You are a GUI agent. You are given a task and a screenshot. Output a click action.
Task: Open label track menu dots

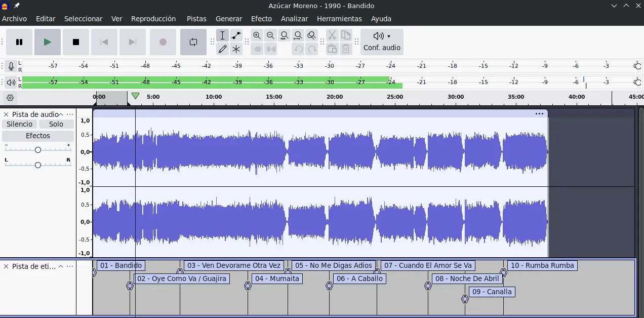[70, 266]
